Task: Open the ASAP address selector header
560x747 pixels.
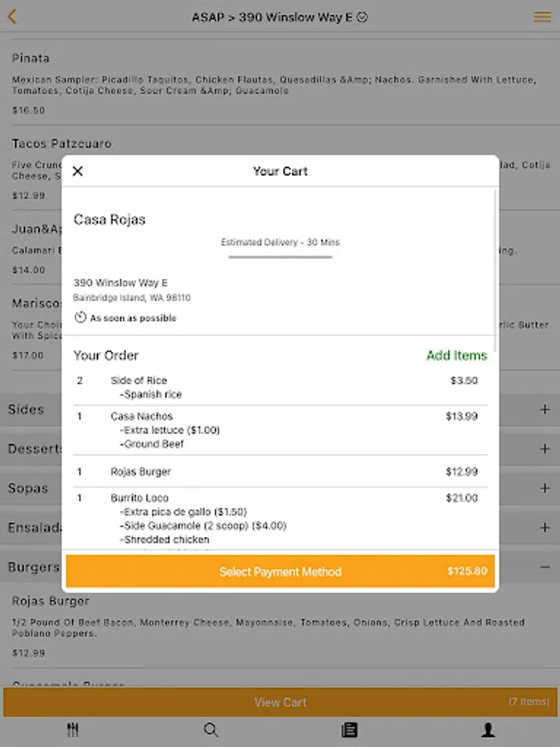Action: (280, 17)
